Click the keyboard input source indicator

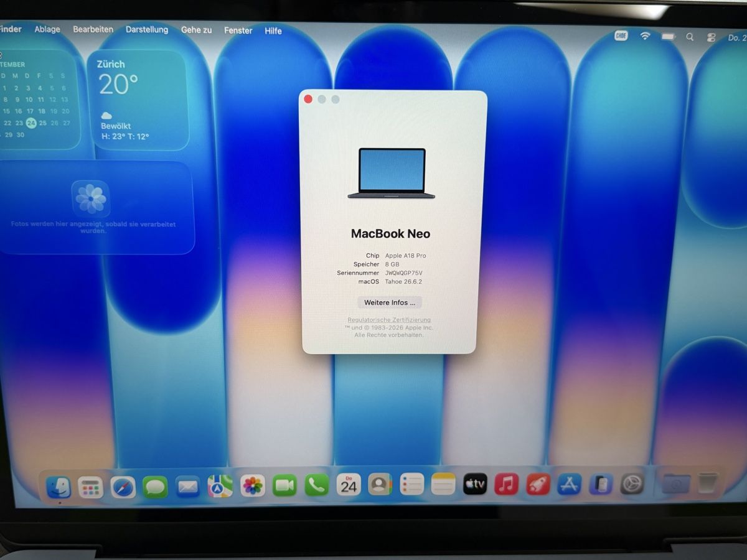(621, 35)
